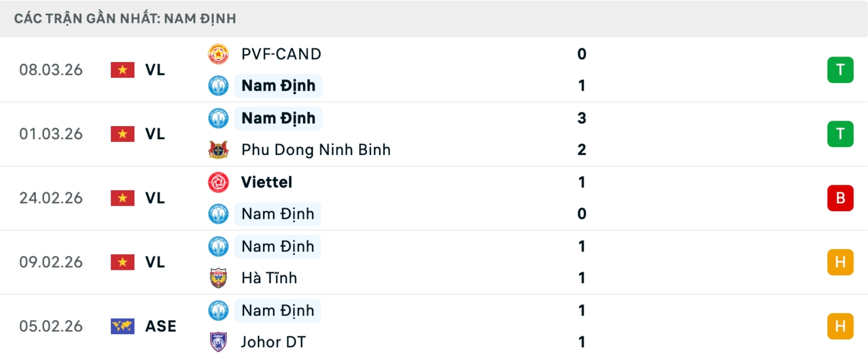The image size is (868, 358).
Task: Click the orange H badge for 05.02.26
Action: [840, 326]
